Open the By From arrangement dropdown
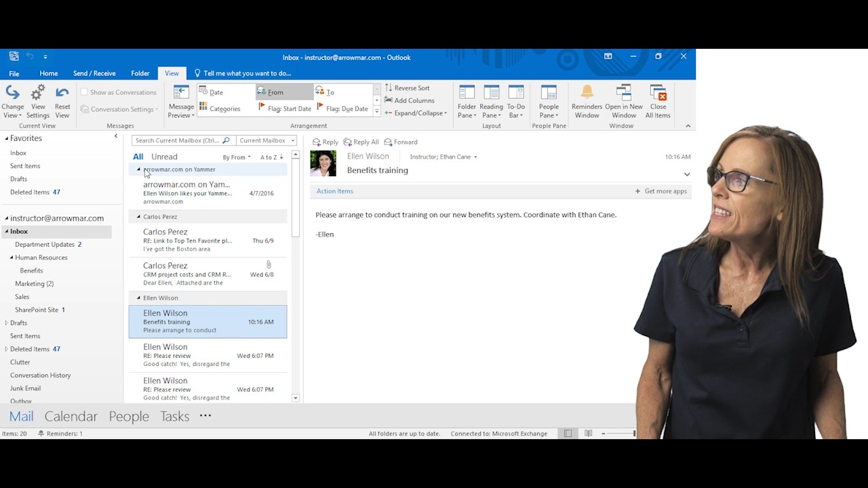Screen dimensions: 868x488 (237, 157)
